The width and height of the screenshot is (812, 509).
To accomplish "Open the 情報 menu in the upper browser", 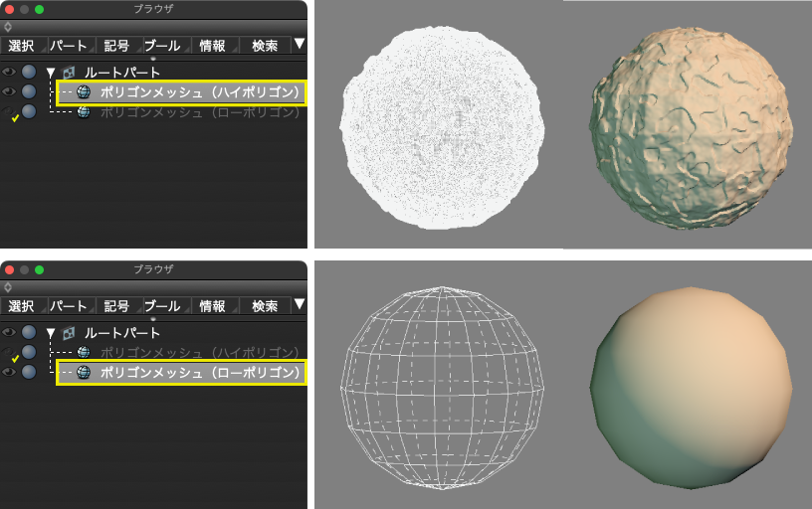I will 215,46.
